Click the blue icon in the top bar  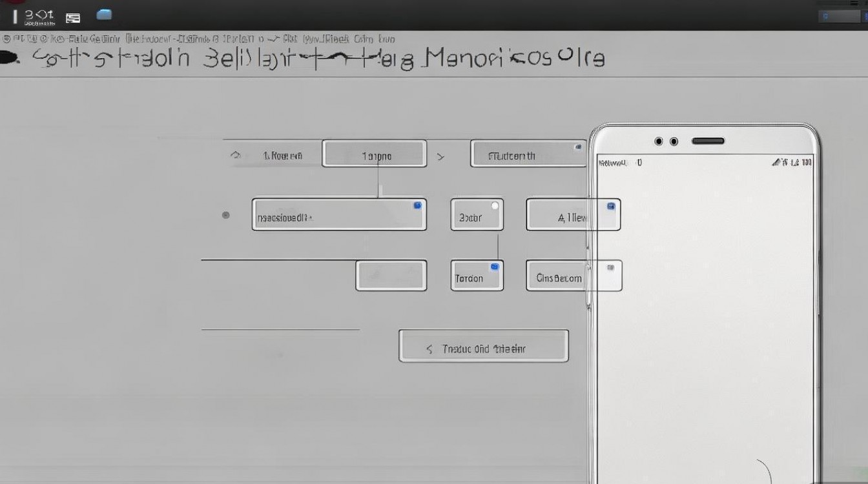[103, 15]
